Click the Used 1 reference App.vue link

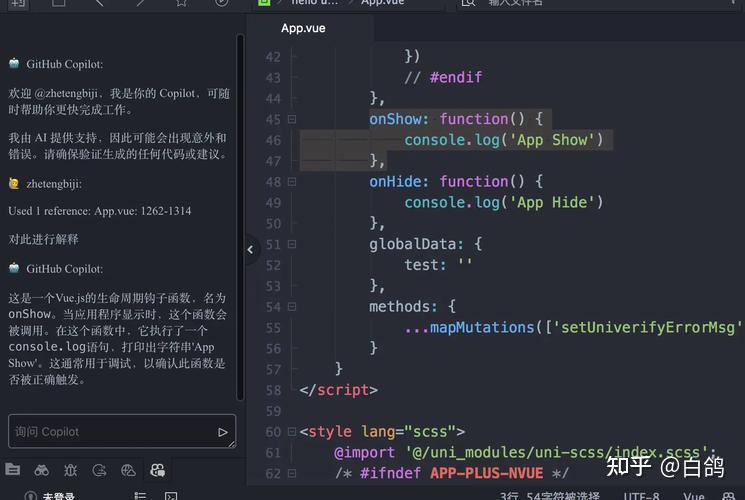click(100, 211)
